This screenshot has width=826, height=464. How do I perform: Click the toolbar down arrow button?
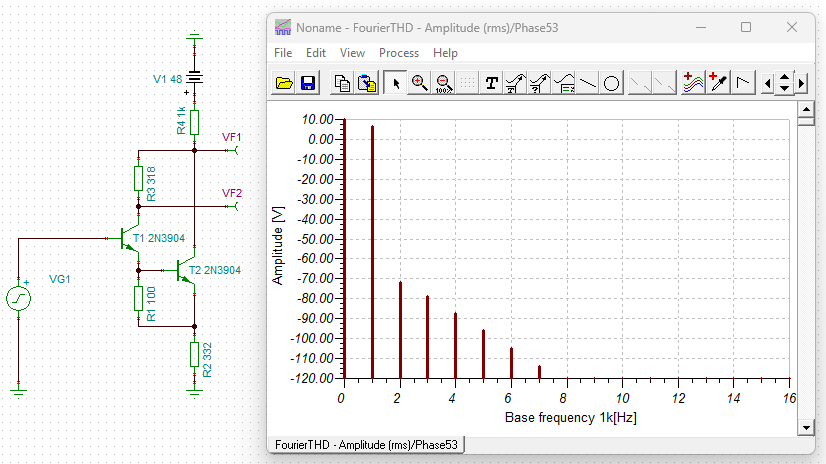tap(784, 89)
